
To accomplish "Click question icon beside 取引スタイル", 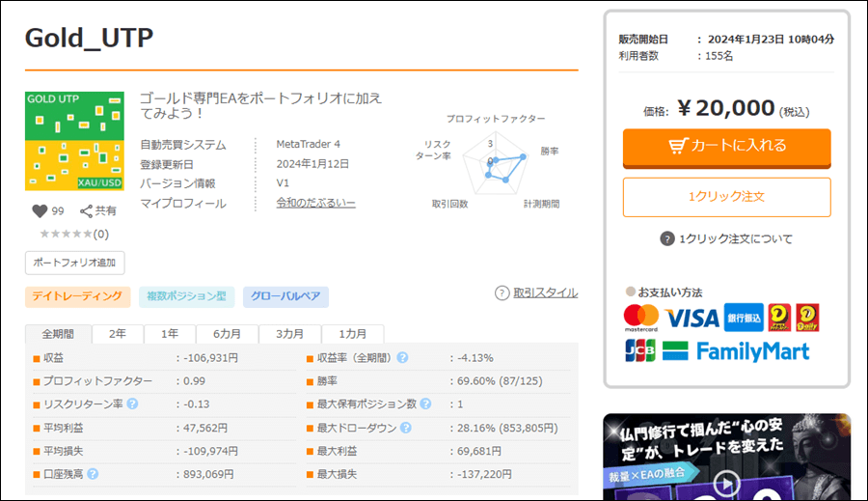I will coord(502,292).
